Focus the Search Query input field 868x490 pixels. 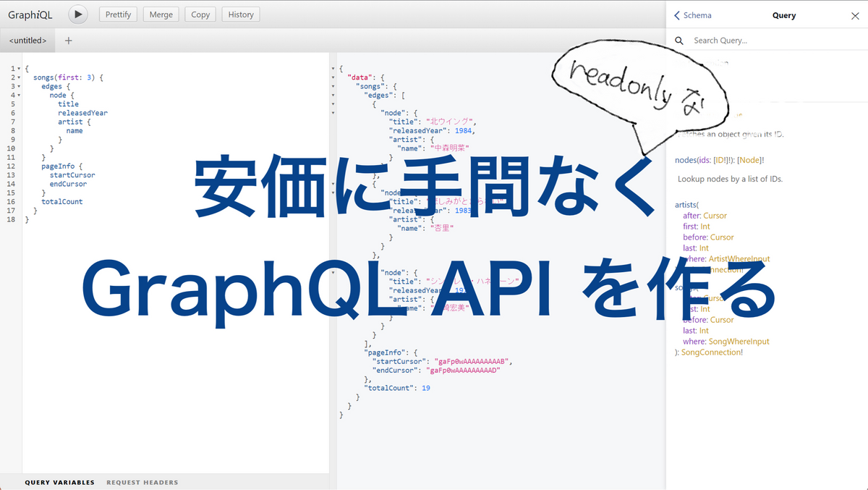tap(774, 41)
